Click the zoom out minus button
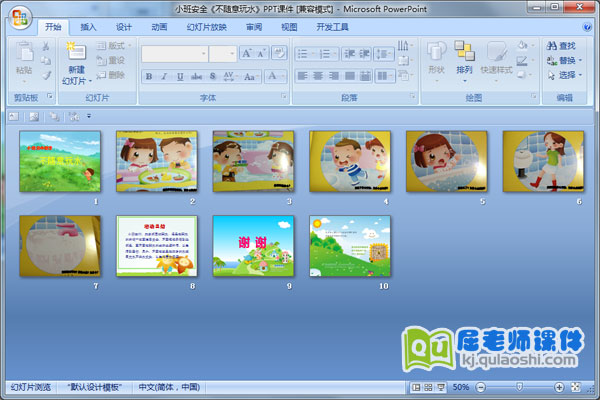This screenshot has height=400, width=600. 480,387
